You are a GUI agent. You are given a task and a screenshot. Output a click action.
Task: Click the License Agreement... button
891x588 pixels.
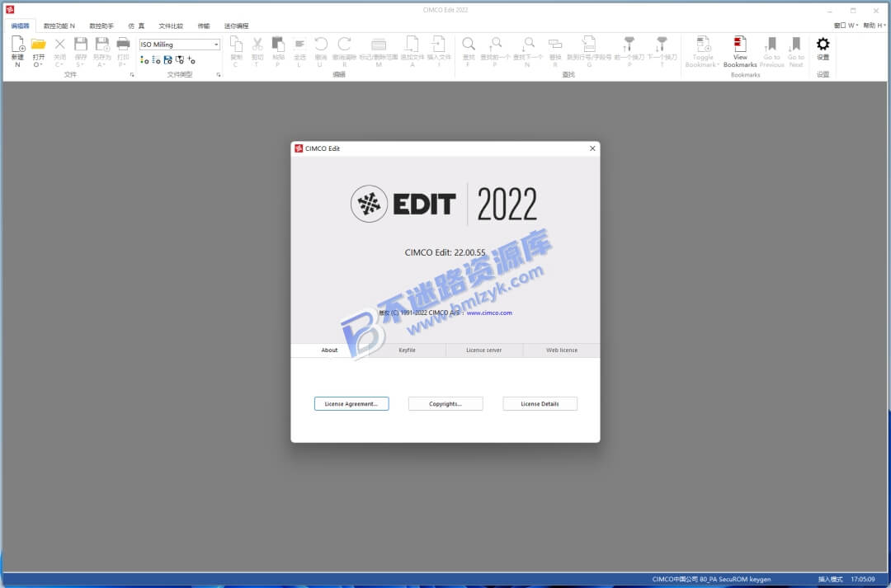(351, 404)
